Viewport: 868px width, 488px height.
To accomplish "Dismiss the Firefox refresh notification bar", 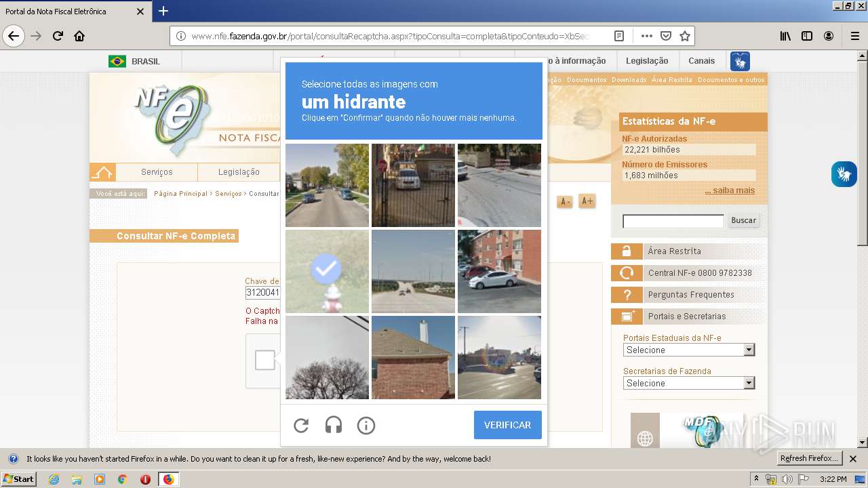I will (x=853, y=459).
